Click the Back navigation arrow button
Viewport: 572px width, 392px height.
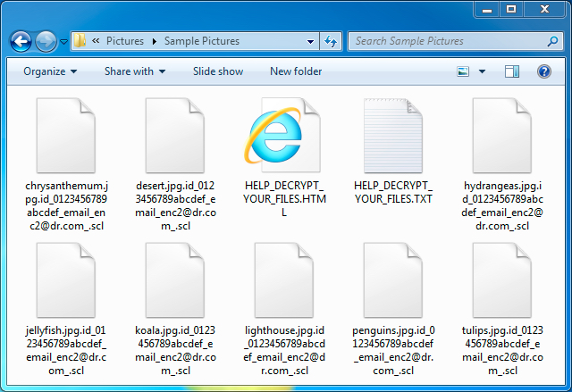coord(21,41)
